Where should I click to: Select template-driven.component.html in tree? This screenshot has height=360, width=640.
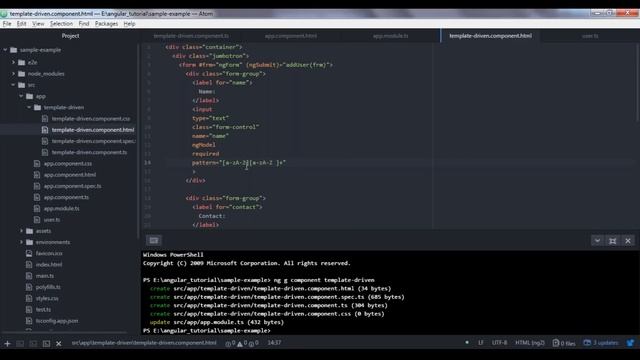[93, 130]
